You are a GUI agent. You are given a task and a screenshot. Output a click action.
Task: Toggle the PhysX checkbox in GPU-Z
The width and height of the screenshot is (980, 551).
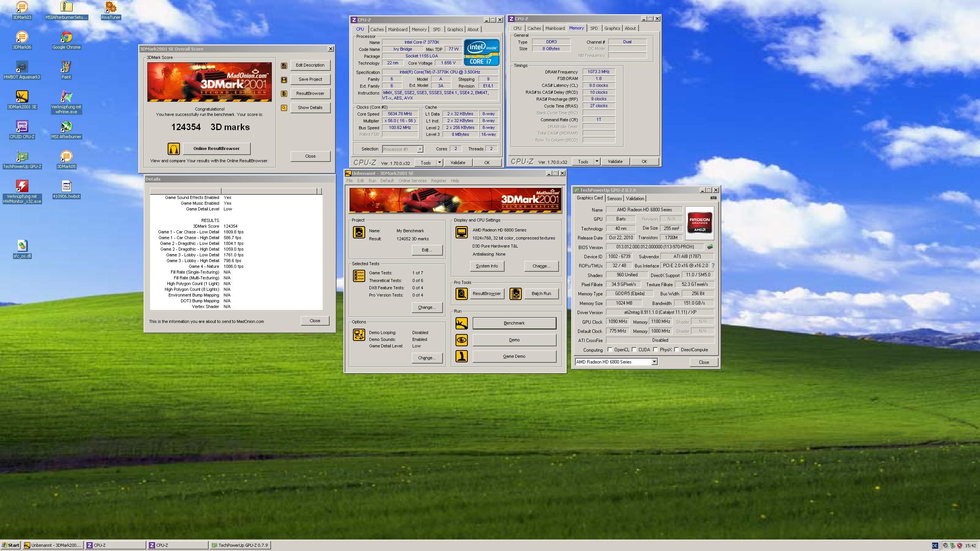pos(655,349)
